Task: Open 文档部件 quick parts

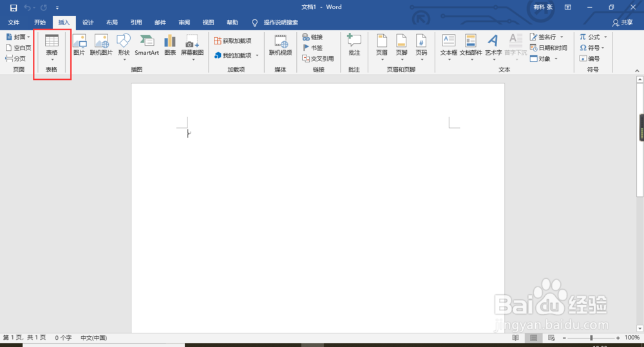Action: point(471,47)
